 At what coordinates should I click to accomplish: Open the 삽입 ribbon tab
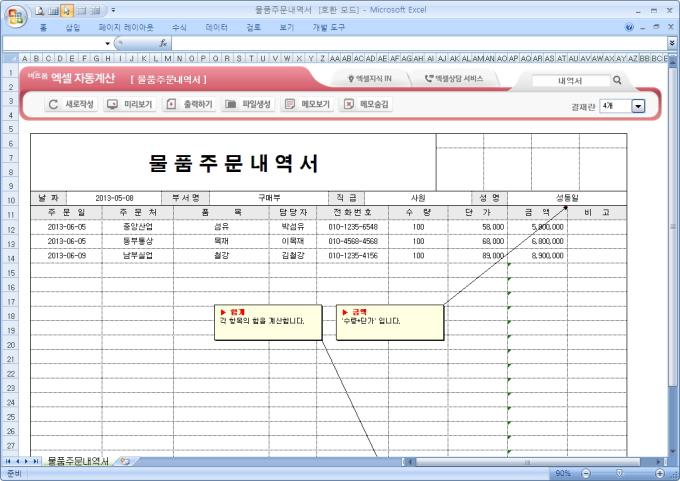pos(73,27)
